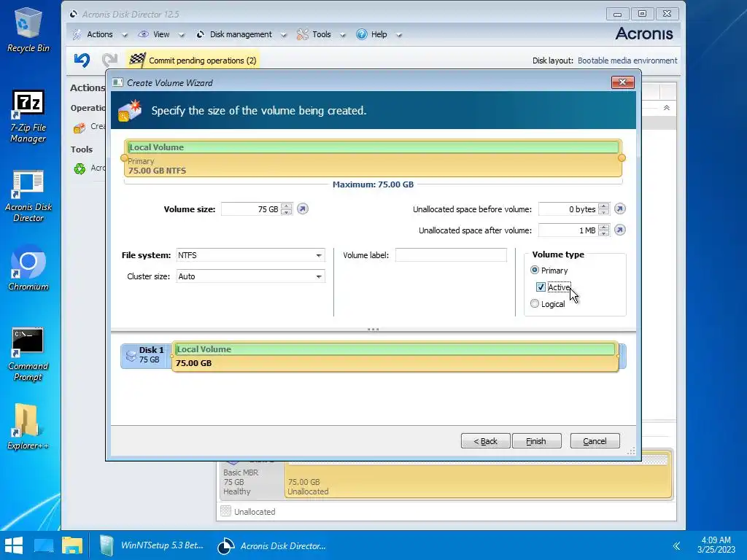Click Acronis recovery tool icon in sidebar

tap(80, 168)
